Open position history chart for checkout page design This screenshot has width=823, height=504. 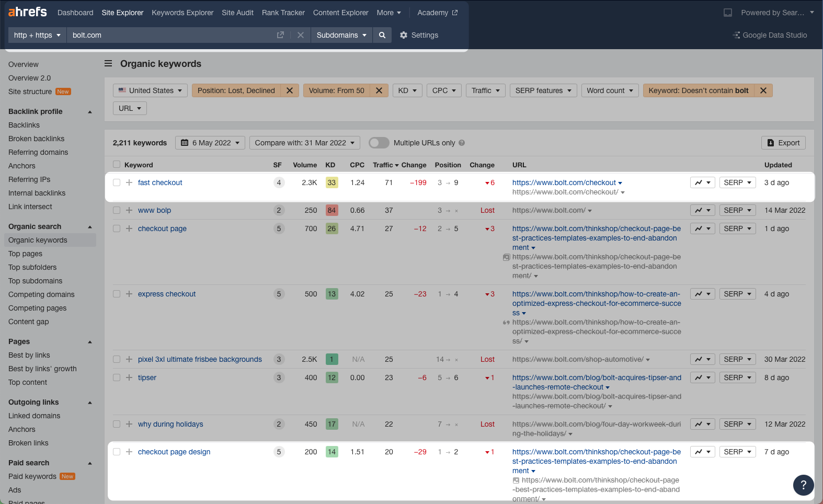pyautogui.click(x=702, y=452)
